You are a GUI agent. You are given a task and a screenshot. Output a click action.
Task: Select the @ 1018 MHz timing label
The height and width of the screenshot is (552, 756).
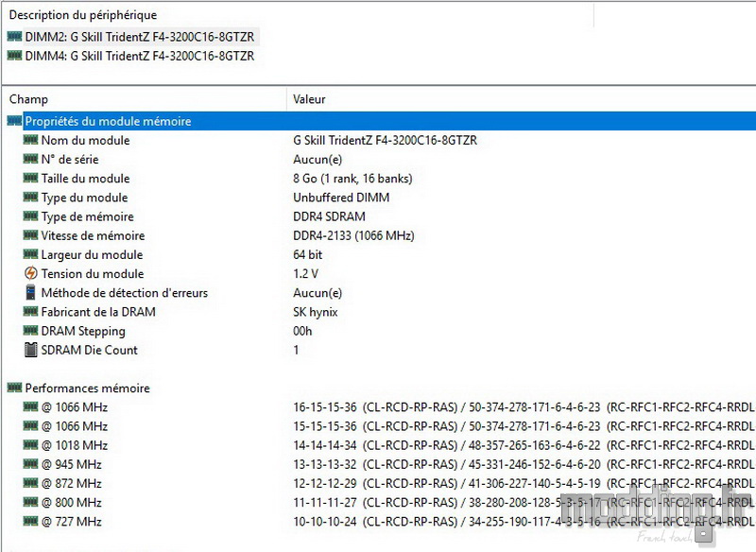75,445
